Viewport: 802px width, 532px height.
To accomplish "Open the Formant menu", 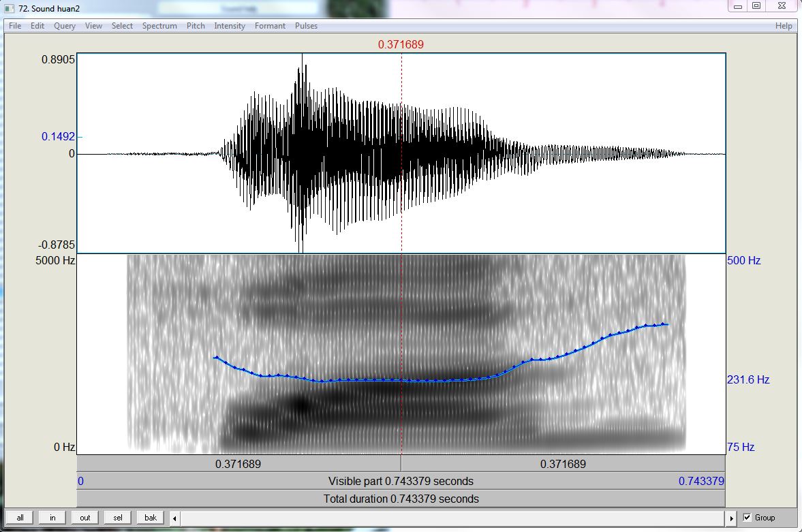I will [x=270, y=26].
